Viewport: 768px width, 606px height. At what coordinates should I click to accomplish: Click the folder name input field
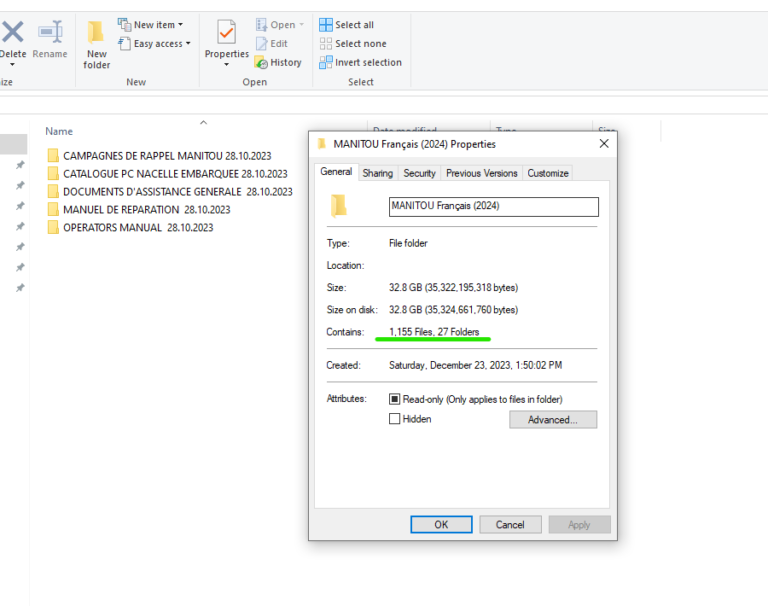pos(494,206)
